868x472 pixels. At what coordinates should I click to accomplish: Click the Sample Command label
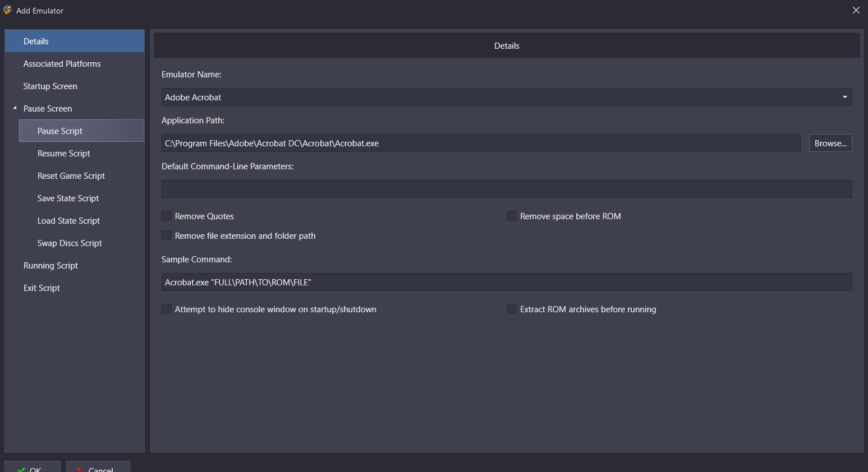pos(196,260)
